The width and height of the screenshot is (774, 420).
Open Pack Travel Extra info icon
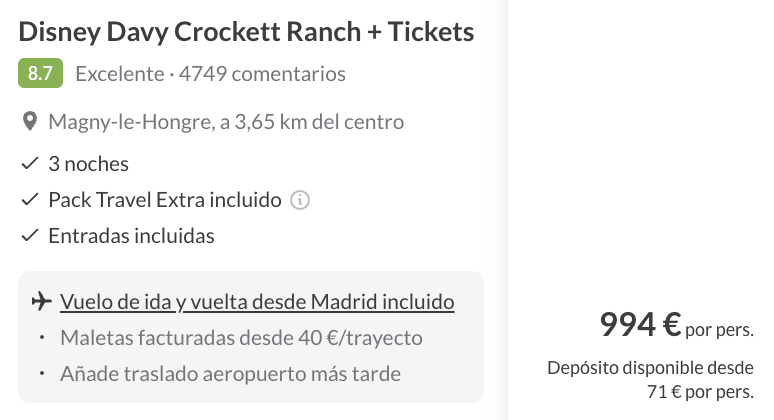[x=300, y=200]
